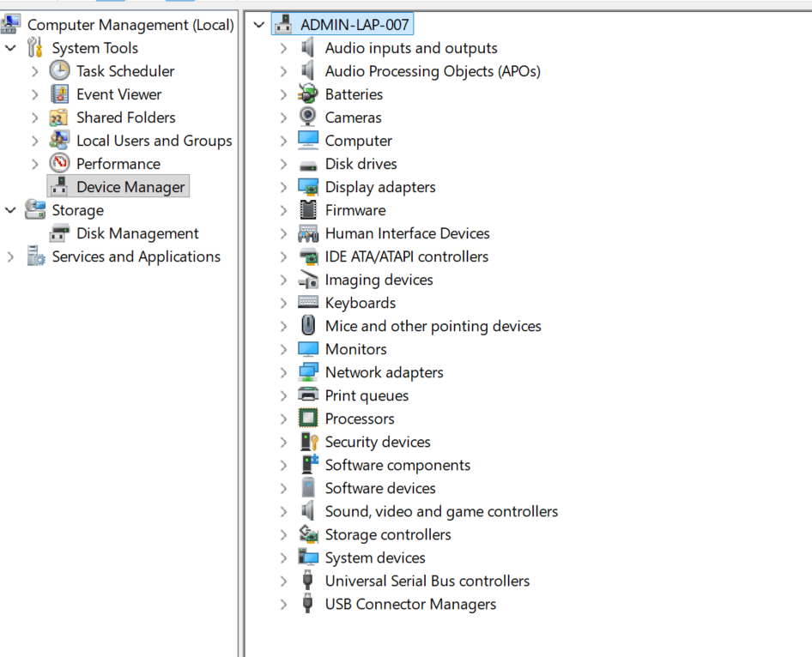Expand the Network adapters category
This screenshot has width=812, height=657.
[283, 372]
